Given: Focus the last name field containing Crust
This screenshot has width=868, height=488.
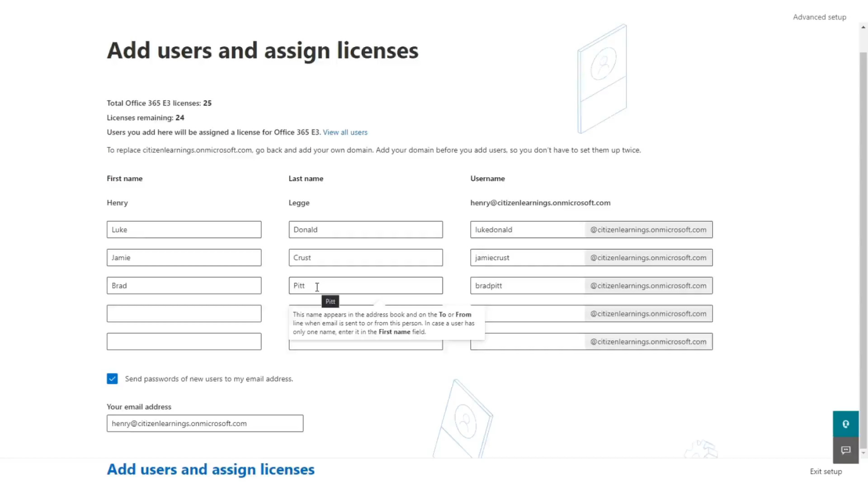Looking at the screenshot, I should pos(365,258).
